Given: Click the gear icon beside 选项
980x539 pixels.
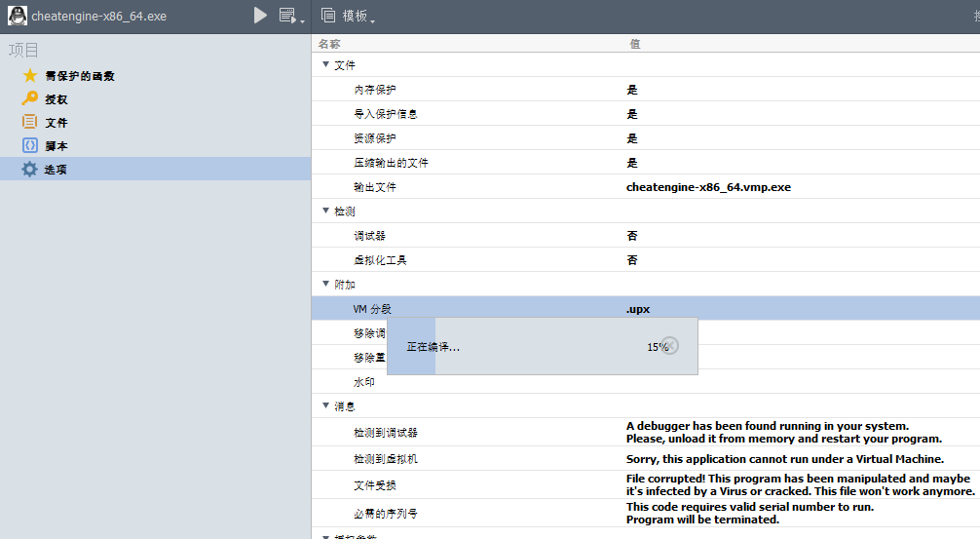Looking at the screenshot, I should click(29, 169).
